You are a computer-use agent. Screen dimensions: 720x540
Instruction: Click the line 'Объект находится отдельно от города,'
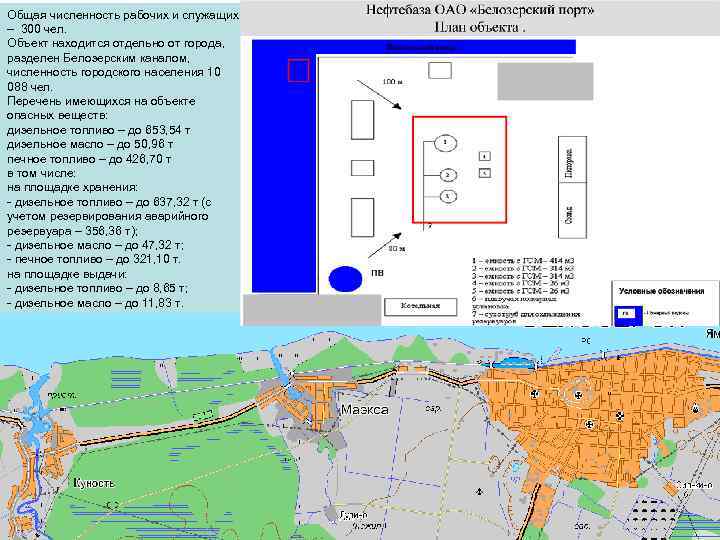point(116,44)
